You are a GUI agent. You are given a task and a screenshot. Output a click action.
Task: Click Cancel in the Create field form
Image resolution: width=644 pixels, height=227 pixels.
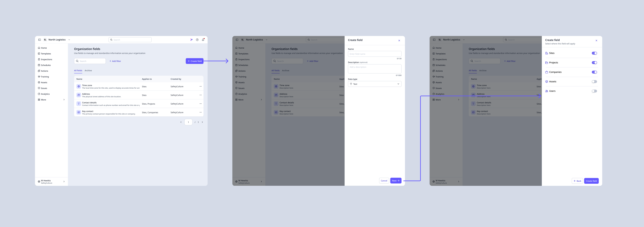click(x=384, y=181)
